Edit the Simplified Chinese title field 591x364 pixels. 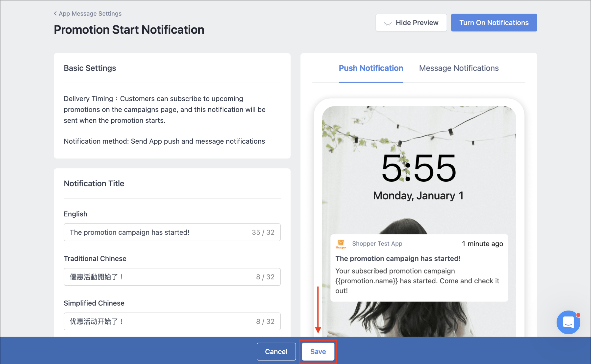(x=172, y=321)
